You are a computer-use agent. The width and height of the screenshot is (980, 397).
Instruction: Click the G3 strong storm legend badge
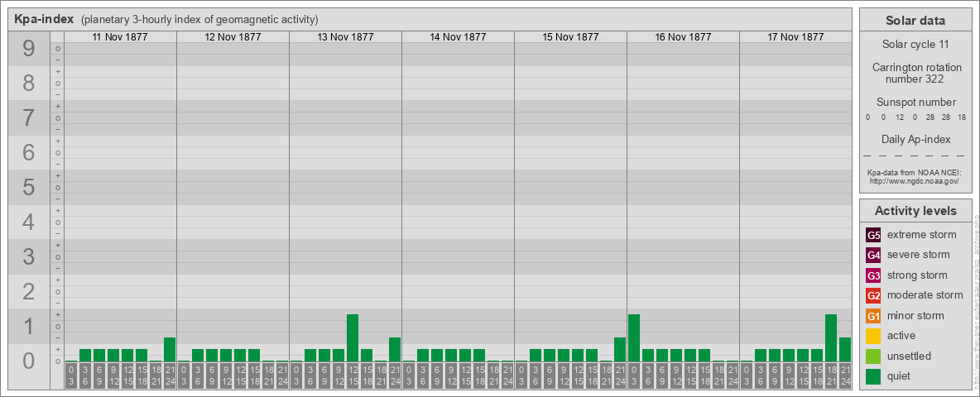pos(873,275)
